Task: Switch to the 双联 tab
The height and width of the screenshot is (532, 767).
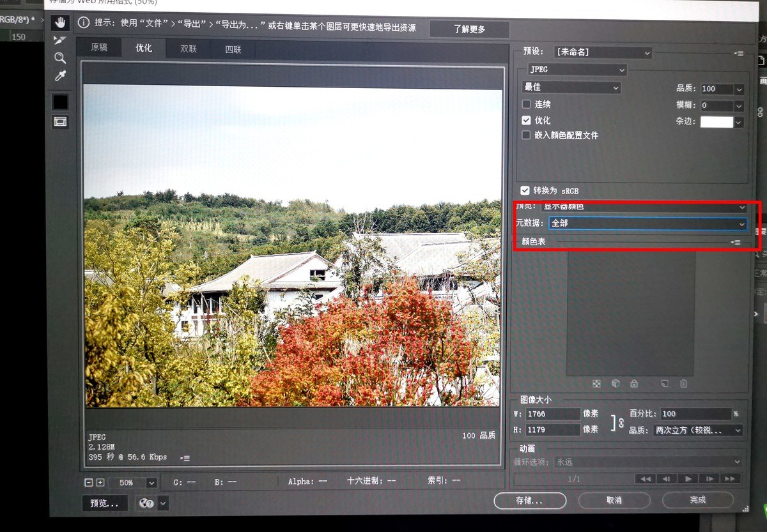Action: pyautogui.click(x=189, y=49)
